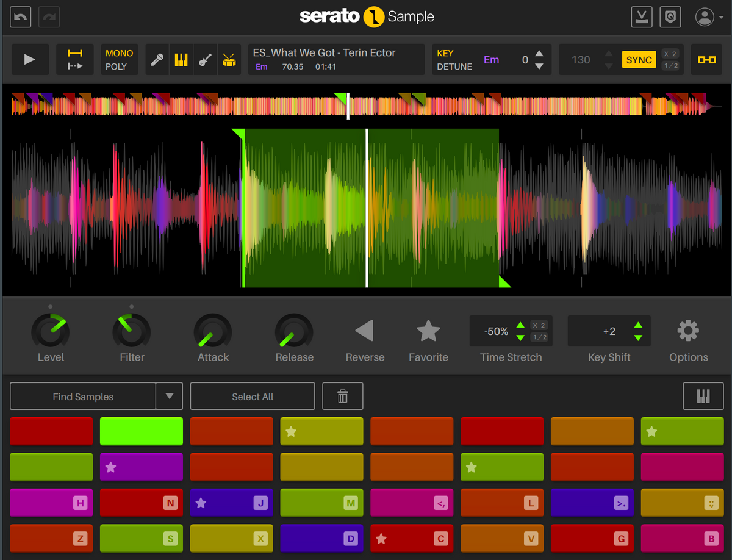Open the keyboard pad view icon bottom right
The height and width of the screenshot is (560, 732).
pos(703,396)
